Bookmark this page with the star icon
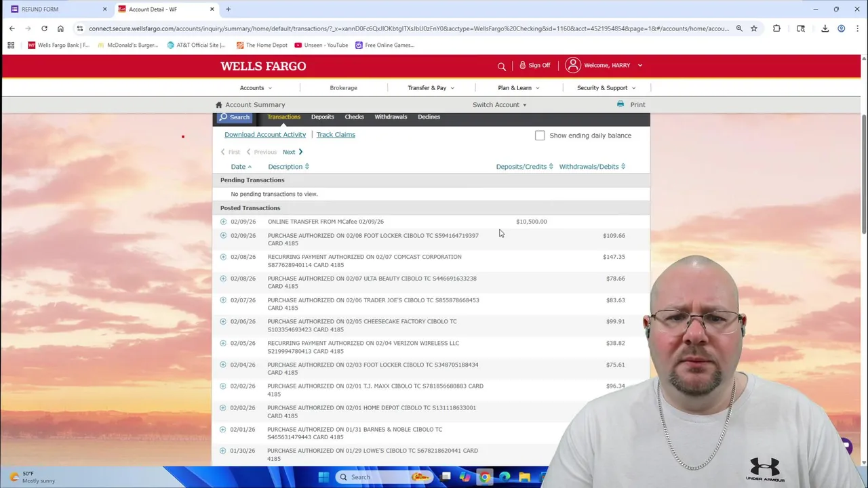Viewport: 868px width, 488px height. pyautogui.click(x=753, y=28)
